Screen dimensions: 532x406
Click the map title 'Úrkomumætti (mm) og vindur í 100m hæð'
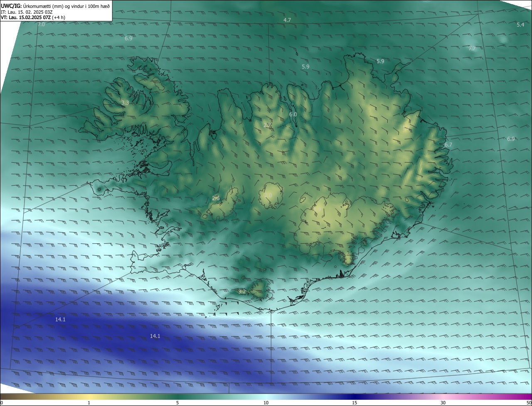(66, 6)
